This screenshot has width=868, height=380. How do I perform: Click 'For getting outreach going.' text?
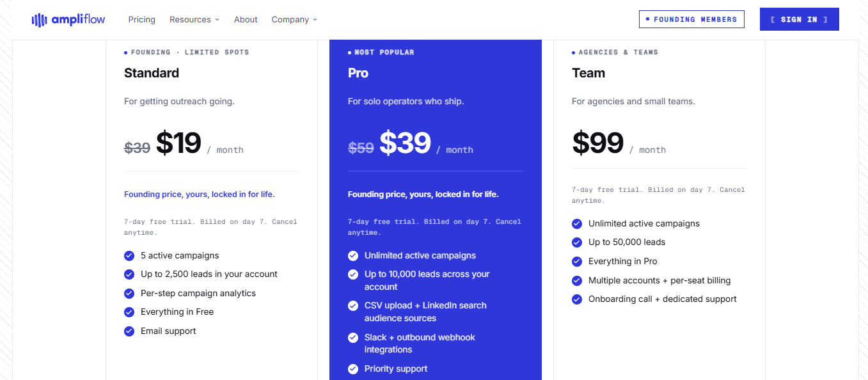(179, 101)
